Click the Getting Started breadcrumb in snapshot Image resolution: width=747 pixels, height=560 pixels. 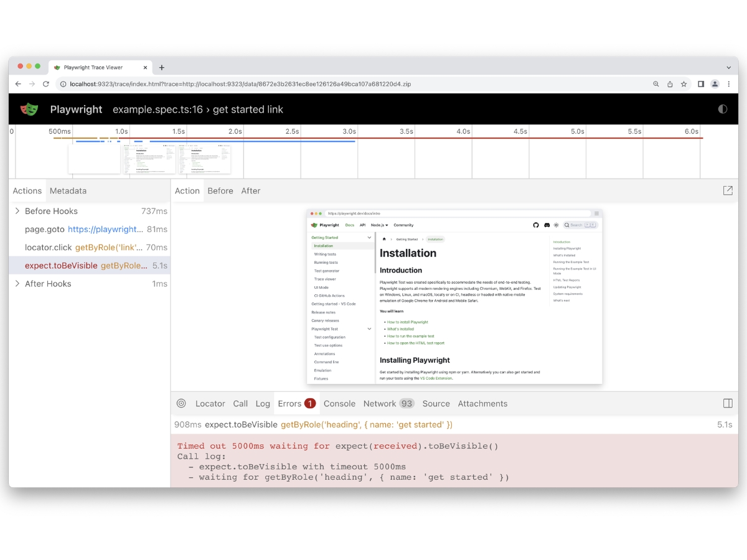click(x=407, y=239)
